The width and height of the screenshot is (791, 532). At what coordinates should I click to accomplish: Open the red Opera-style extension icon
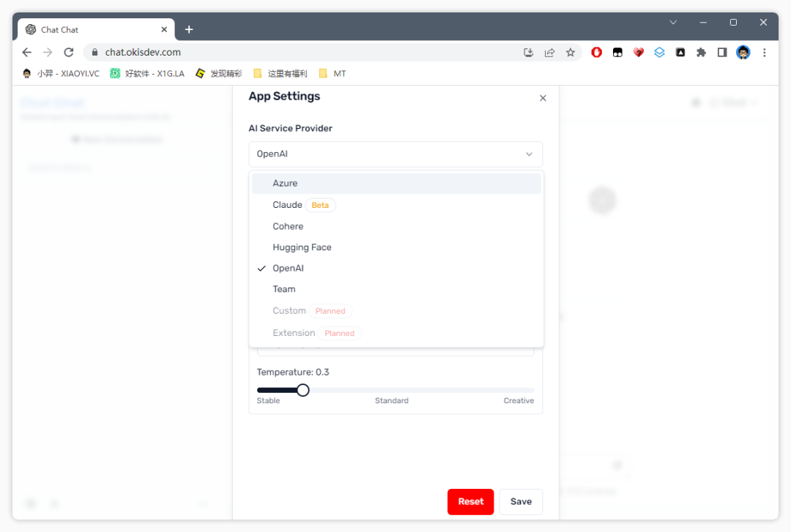596,53
